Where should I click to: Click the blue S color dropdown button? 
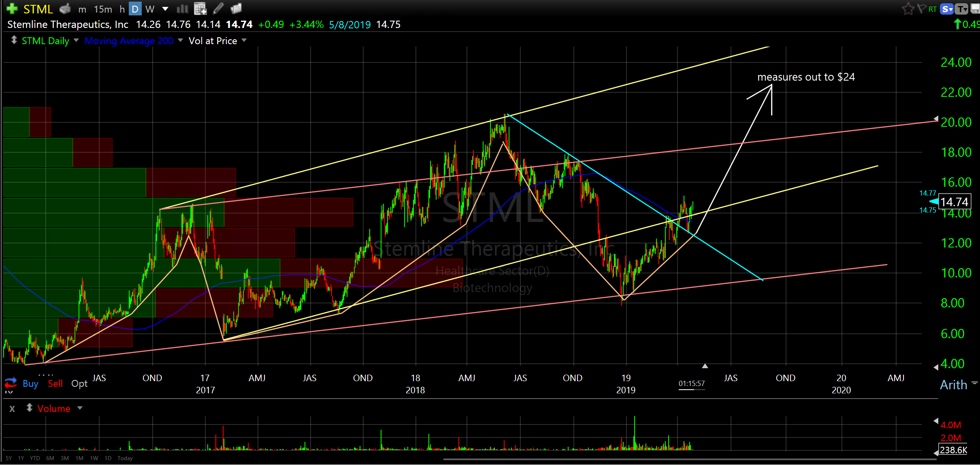click(947, 9)
